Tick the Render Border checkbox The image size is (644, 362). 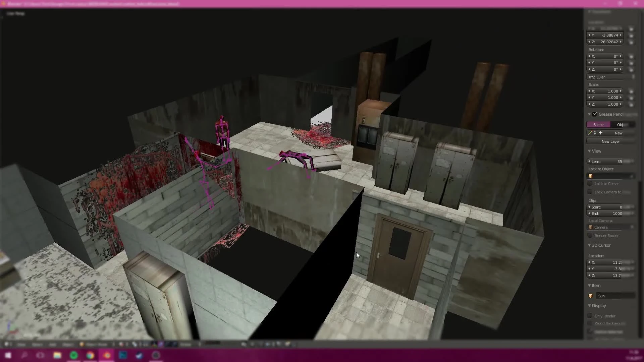pyautogui.click(x=590, y=236)
